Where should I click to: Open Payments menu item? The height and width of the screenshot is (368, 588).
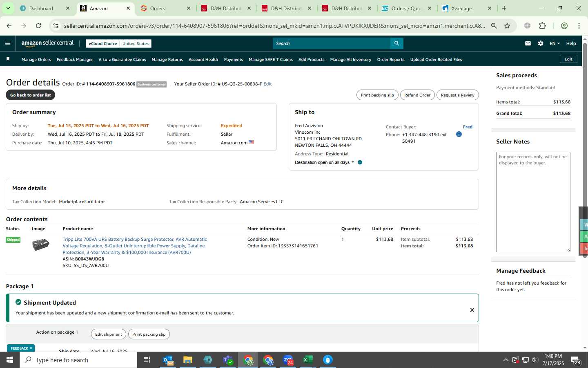pos(234,59)
